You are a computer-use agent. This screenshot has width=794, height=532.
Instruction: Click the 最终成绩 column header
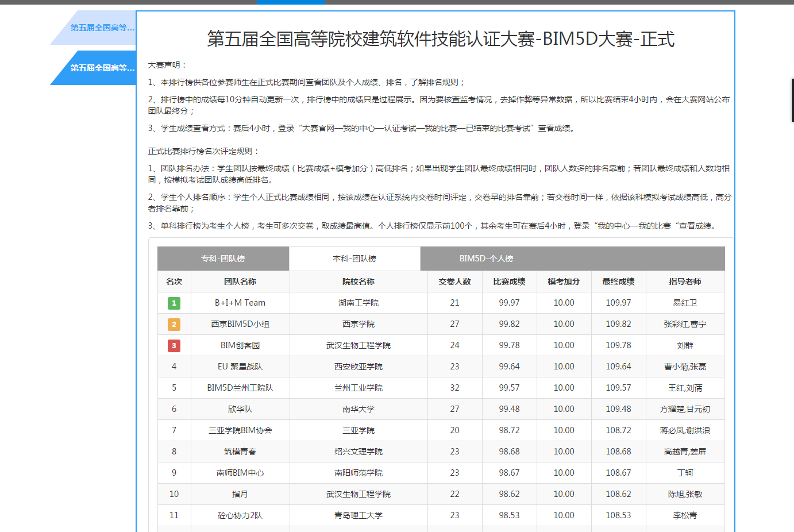pyautogui.click(x=618, y=282)
